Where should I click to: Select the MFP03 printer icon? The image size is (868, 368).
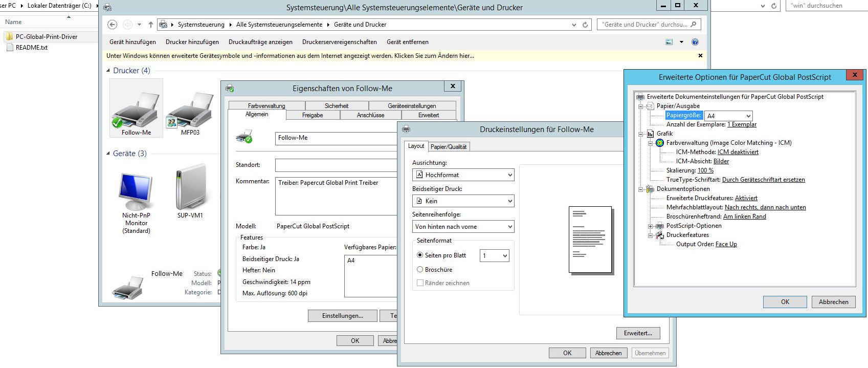(190, 111)
